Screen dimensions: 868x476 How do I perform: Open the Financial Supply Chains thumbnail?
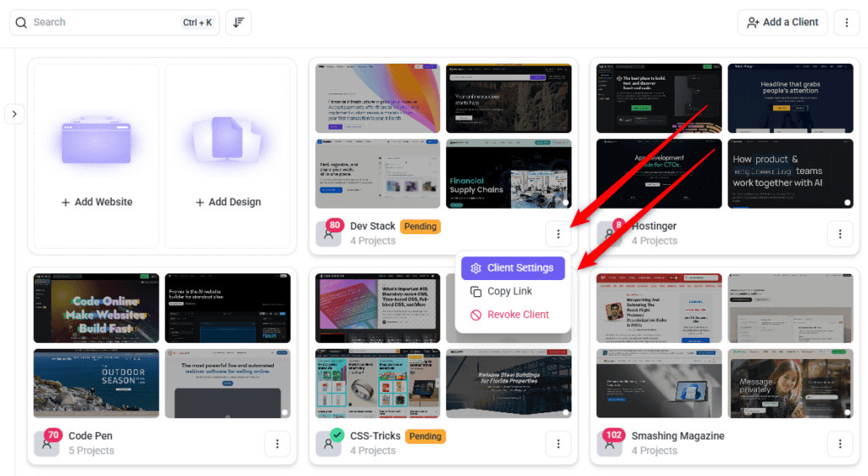tap(509, 174)
